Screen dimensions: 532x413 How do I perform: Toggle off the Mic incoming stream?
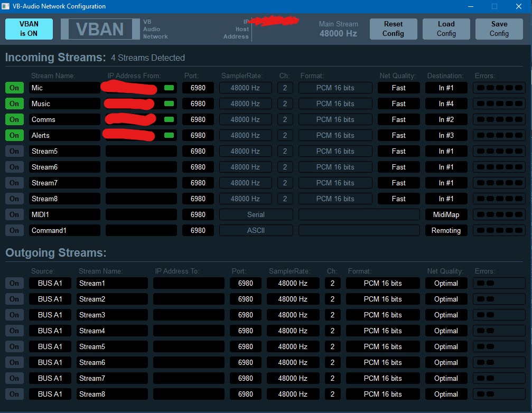click(x=14, y=88)
